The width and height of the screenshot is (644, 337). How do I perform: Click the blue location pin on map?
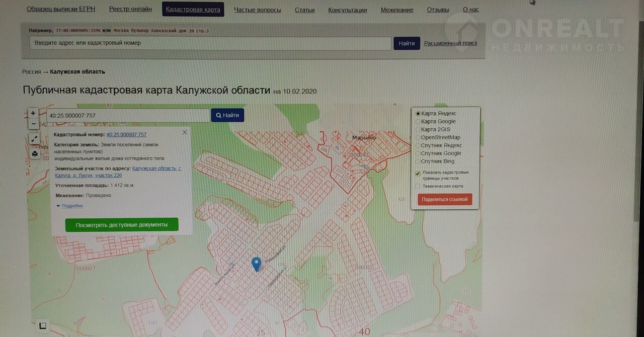(257, 264)
